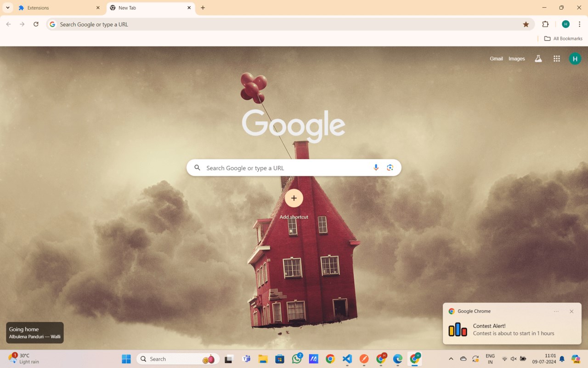
Task: Open notification center bell icon
Action: (562, 359)
